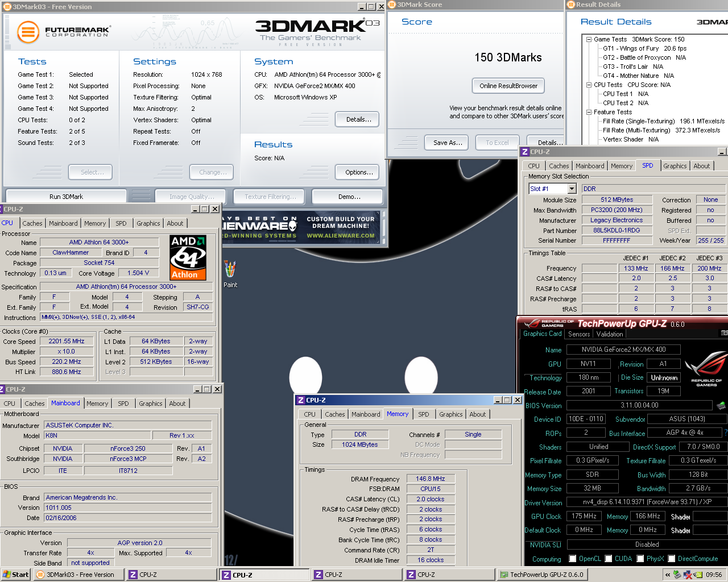Collapse the Game Tests tree node
This screenshot has height=582, width=728.
[589, 39]
